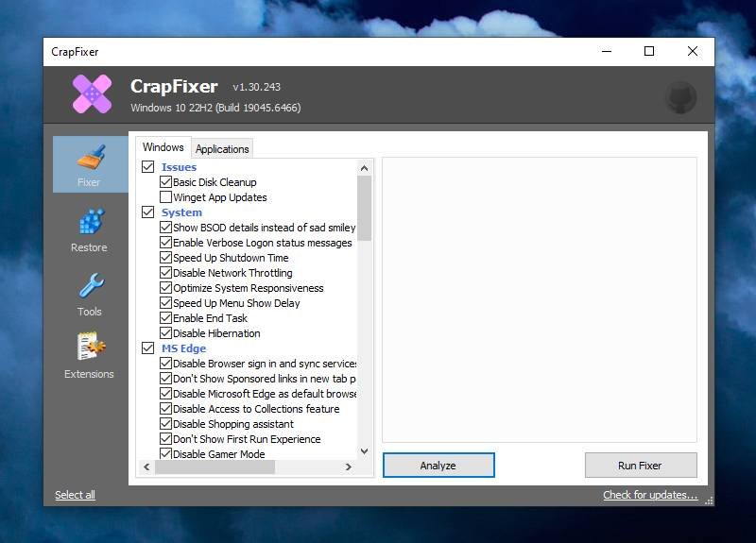The height and width of the screenshot is (543, 756).
Task: Click the list's scroll up arrow
Action: tap(365, 168)
